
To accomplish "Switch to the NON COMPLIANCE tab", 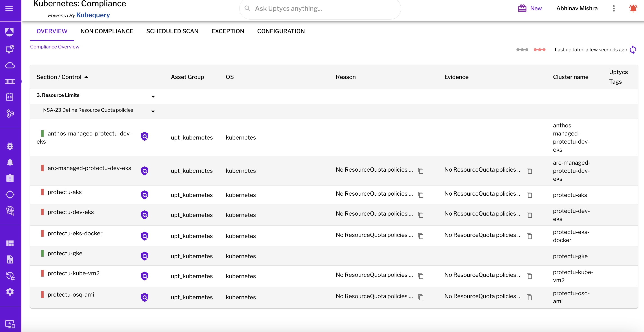I will coord(107,31).
